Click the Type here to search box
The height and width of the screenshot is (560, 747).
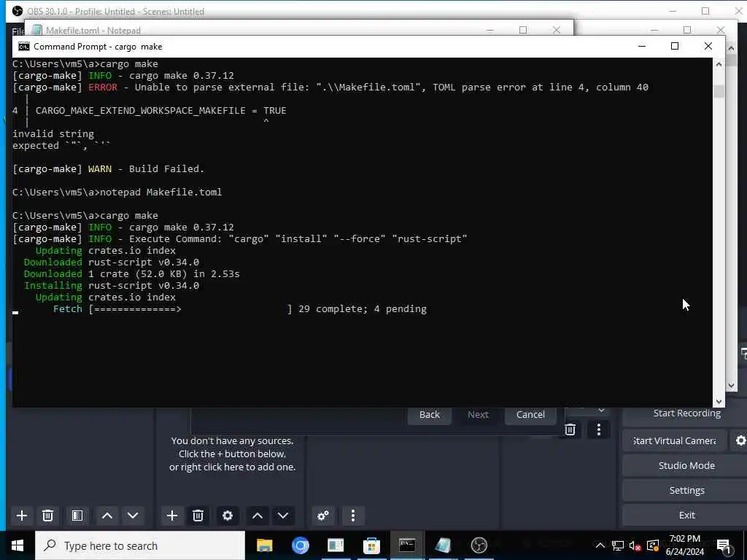coord(140,545)
